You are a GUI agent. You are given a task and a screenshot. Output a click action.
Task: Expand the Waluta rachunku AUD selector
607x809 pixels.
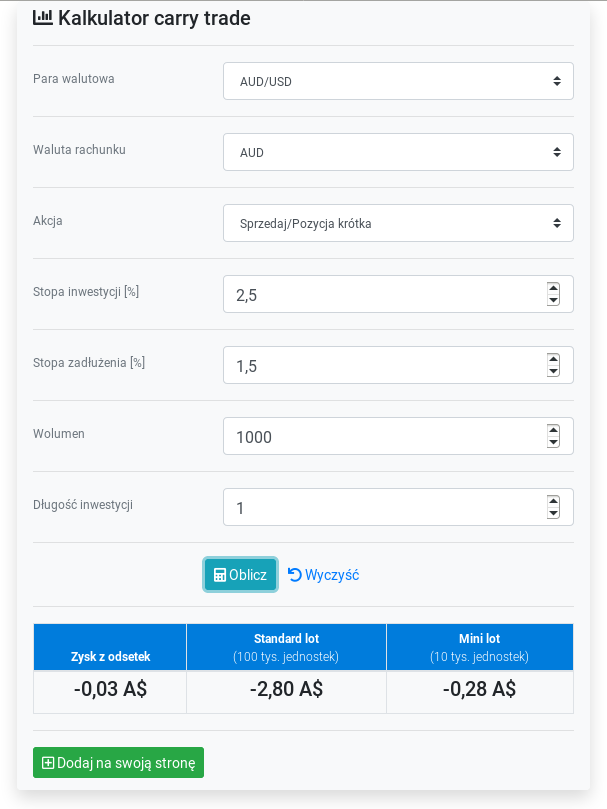(398, 152)
